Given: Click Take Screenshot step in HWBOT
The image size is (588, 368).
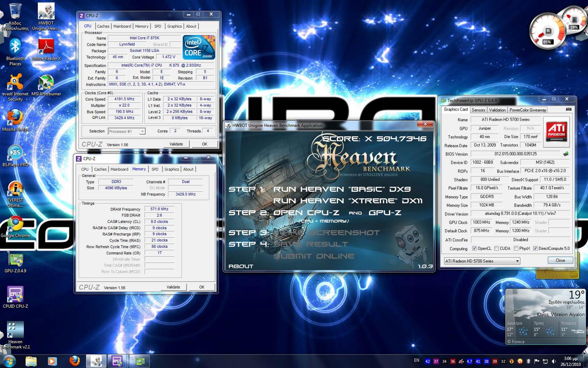Looking at the screenshot, I should click(327, 233).
